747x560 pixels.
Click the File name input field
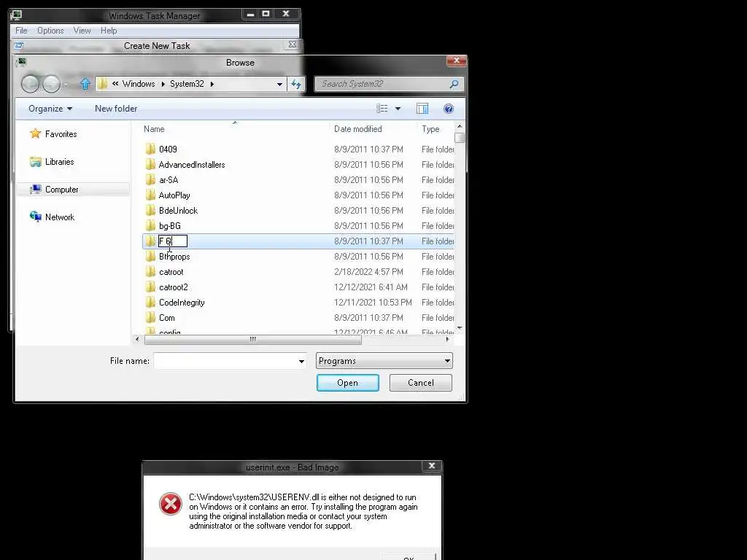pyautogui.click(x=225, y=361)
